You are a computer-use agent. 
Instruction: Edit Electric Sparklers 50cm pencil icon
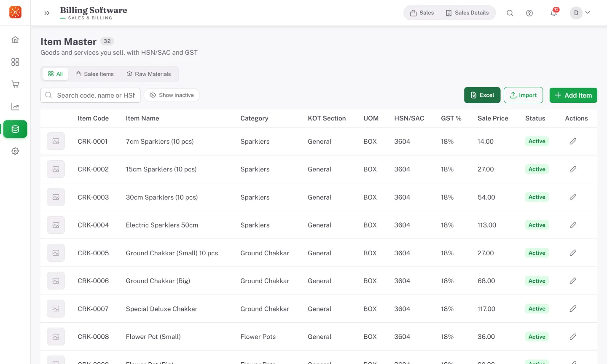(x=573, y=225)
